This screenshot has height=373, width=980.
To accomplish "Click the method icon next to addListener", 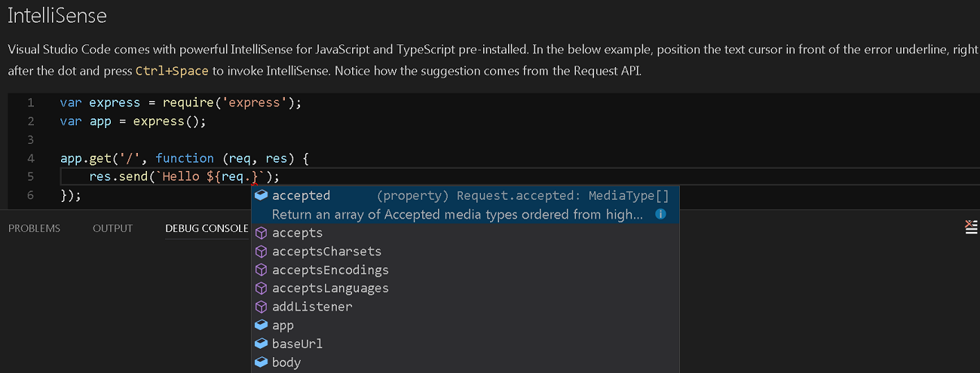I will [262, 307].
